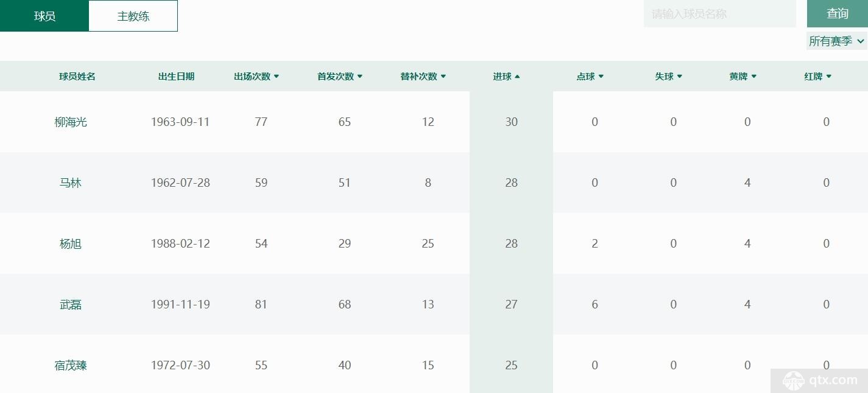
Task: Sort by 点球 column
Action: 590,76
